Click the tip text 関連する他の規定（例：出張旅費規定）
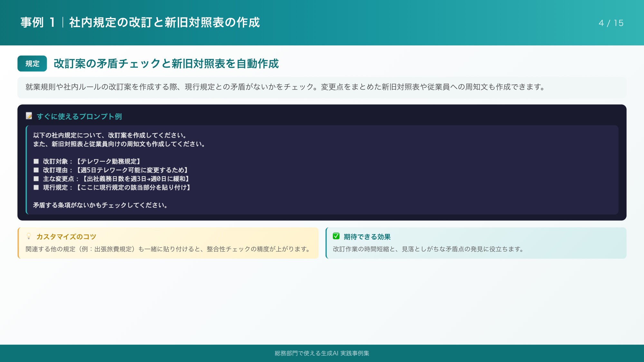 [168, 249]
